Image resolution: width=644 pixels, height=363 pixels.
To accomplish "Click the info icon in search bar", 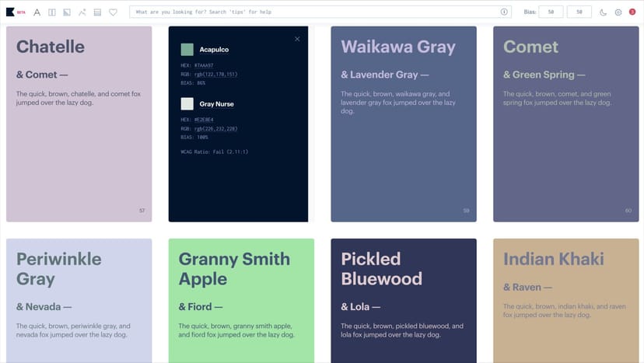I will pos(504,12).
